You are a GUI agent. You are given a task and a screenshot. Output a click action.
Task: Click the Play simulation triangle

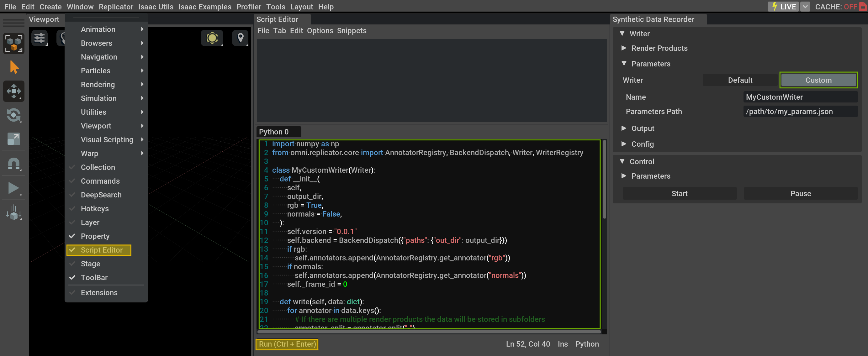tap(14, 188)
